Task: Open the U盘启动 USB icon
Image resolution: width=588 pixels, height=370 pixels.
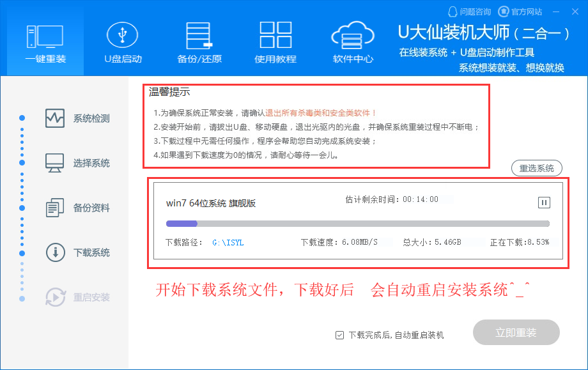Action: click(123, 35)
